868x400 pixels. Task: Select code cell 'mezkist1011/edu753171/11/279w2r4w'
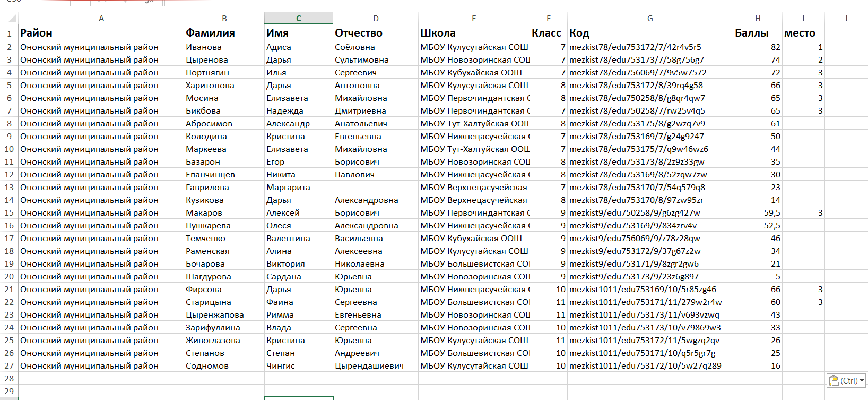tap(650, 302)
